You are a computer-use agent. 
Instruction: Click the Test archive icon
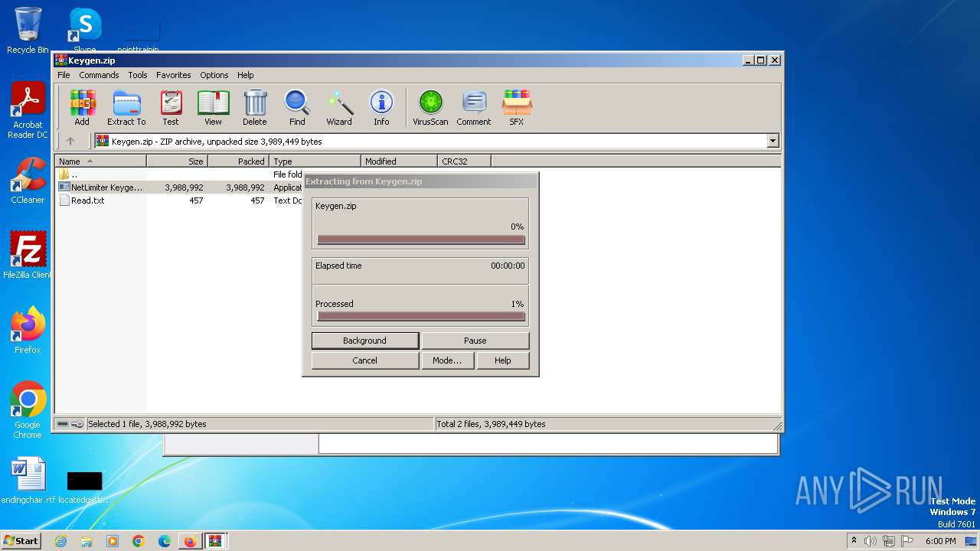point(171,107)
